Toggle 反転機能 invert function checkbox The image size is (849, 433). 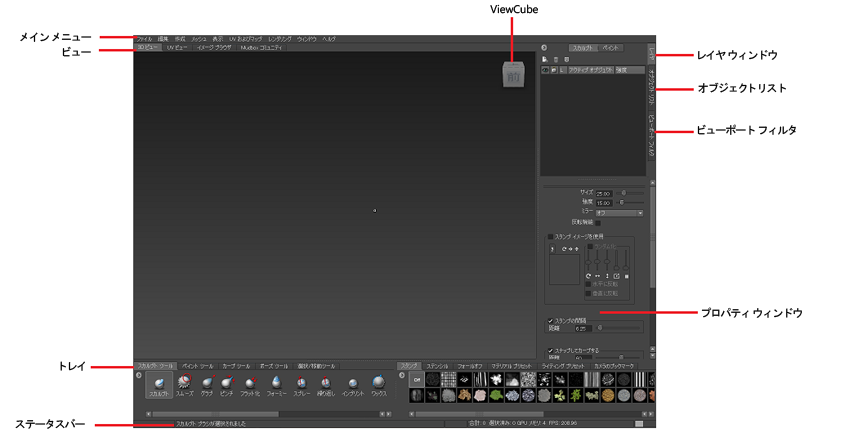point(598,222)
